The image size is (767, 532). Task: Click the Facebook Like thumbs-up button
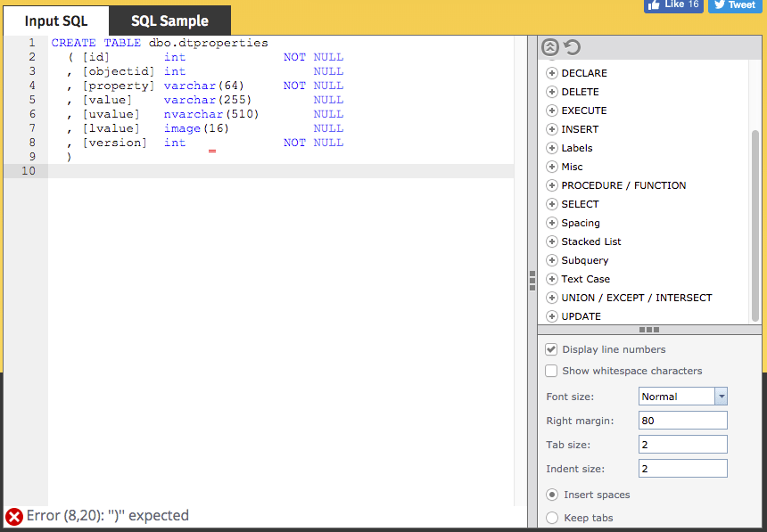[x=673, y=4]
